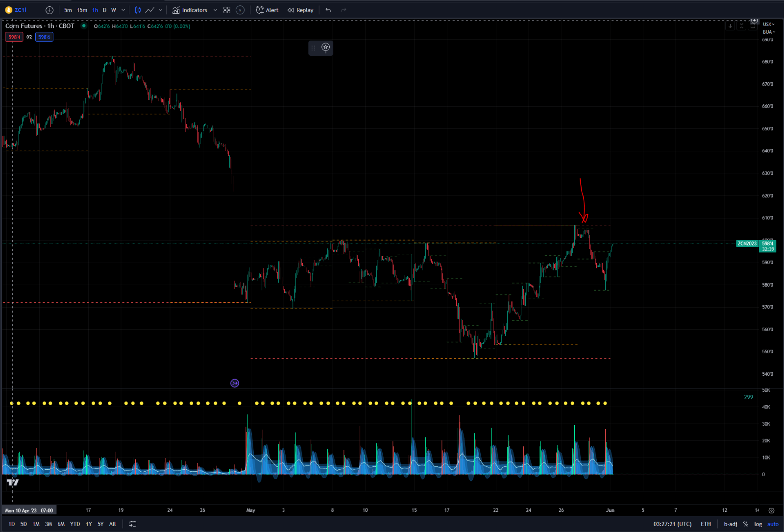Toggle auto scaling for the chart
Viewport: 784px width, 532px height.
tap(773, 524)
